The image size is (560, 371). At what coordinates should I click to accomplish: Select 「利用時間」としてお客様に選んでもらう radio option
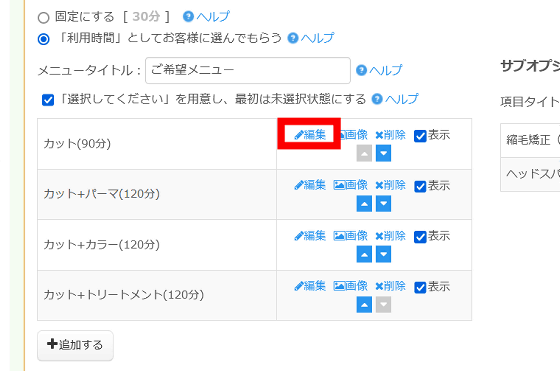(x=44, y=39)
